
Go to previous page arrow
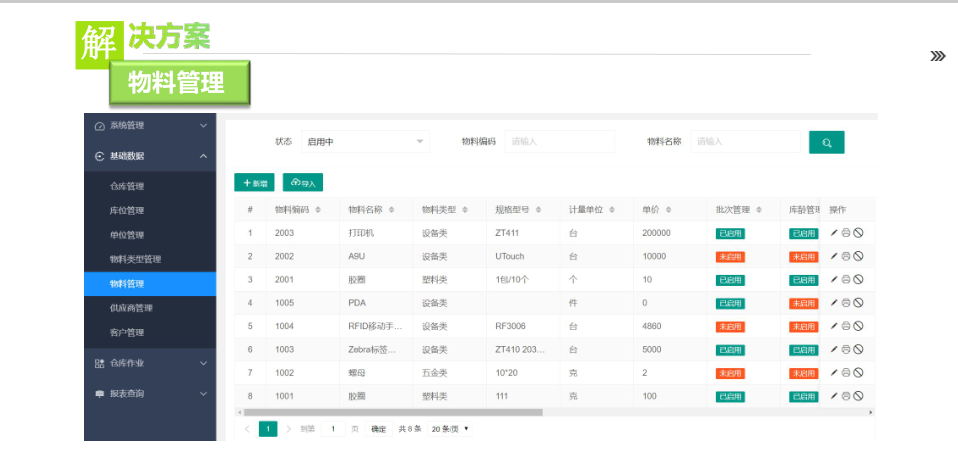pyautogui.click(x=247, y=429)
